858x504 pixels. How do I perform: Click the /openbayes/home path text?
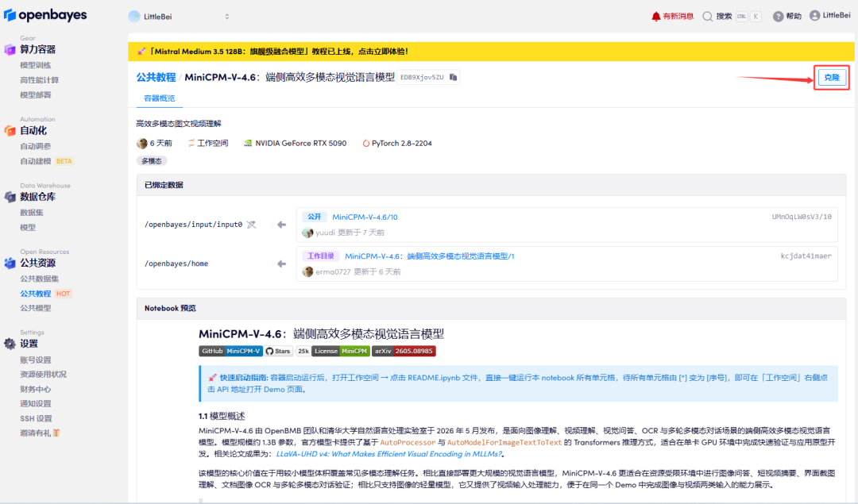click(x=176, y=264)
